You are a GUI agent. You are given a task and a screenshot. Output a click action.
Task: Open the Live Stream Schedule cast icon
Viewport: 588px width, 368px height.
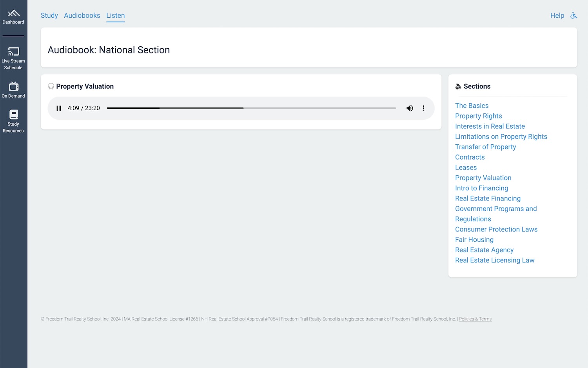(x=13, y=51)
